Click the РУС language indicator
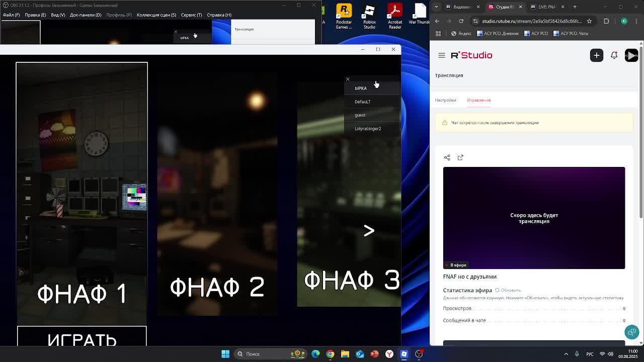Screen dimensions: 644x362 (590, 354)
